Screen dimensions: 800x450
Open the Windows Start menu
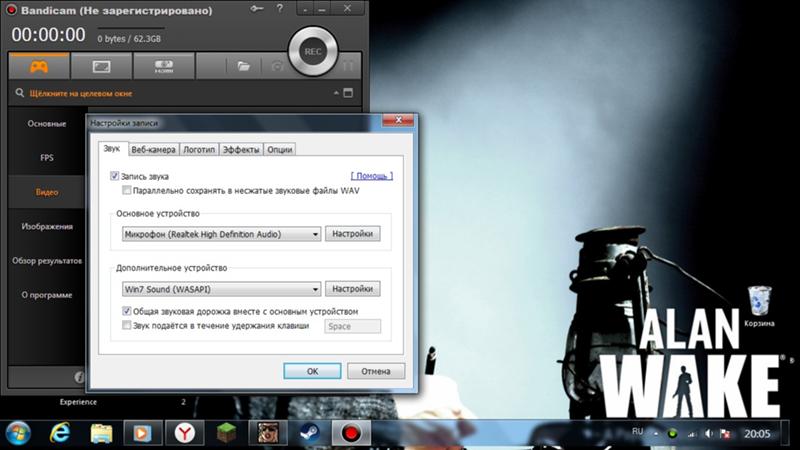point(18,433)
